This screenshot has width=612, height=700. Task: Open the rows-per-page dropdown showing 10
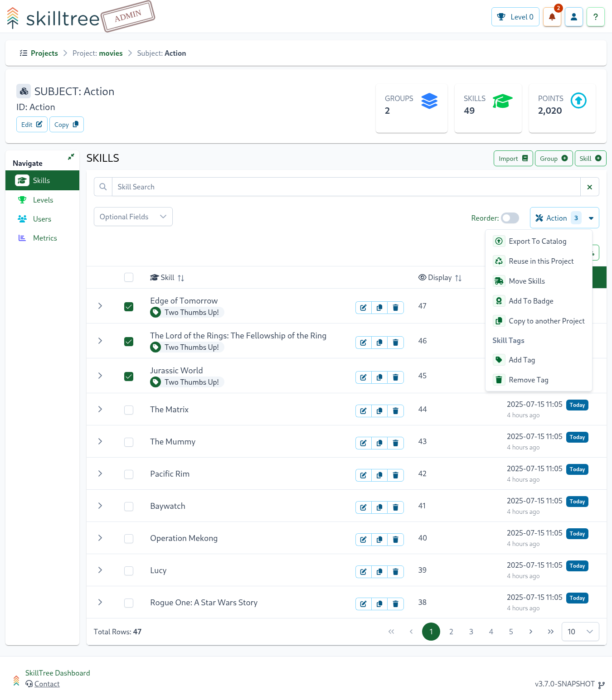[580, 632]
